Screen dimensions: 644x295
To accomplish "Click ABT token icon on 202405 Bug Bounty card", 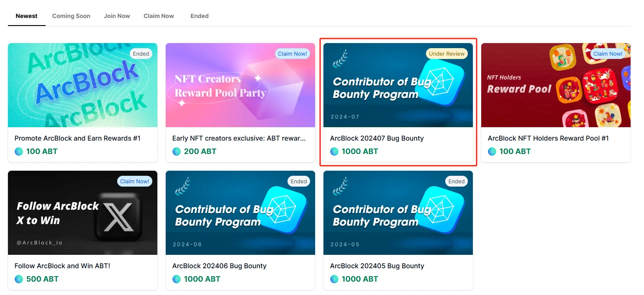I will point(334,279).
